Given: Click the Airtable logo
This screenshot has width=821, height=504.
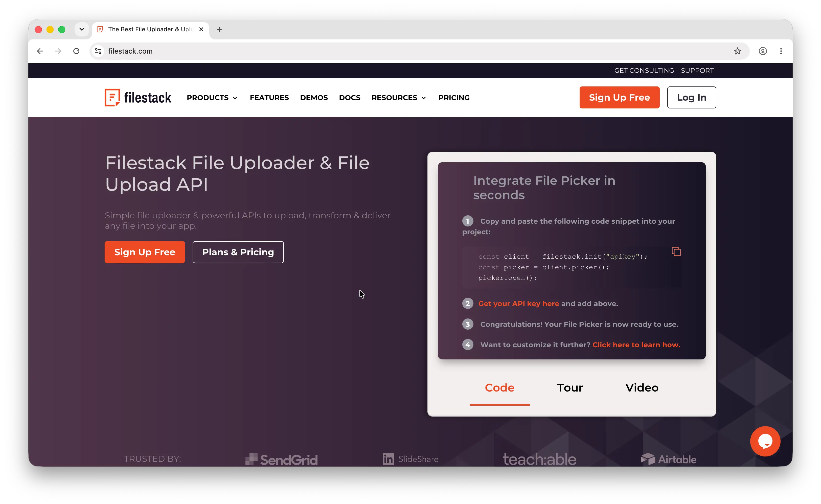Looking at the screenshot, I should click(x=668, y=459).
